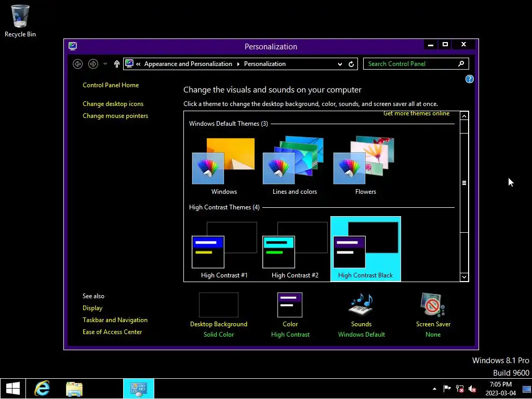The image size is (532, 399).
Task: Open Change desktop icons link
Action: click(x=113, y=104)
